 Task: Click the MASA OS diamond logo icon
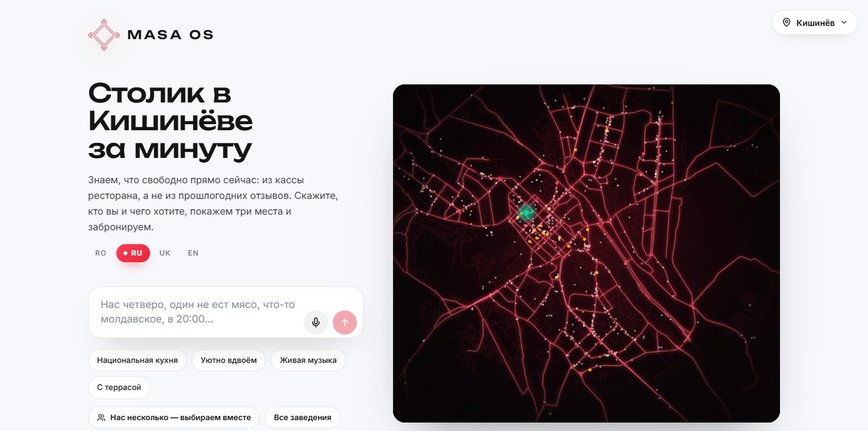tap(104, 34)
